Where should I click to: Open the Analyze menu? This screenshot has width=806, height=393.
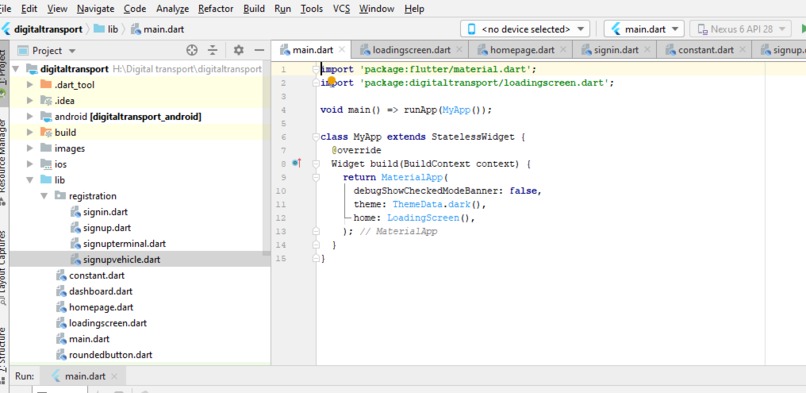click(x=172, y=9)
